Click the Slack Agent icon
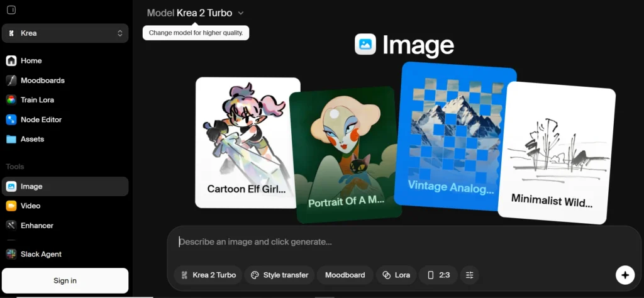The height and width of the screenshot is (298, 644). click(11, 254)
